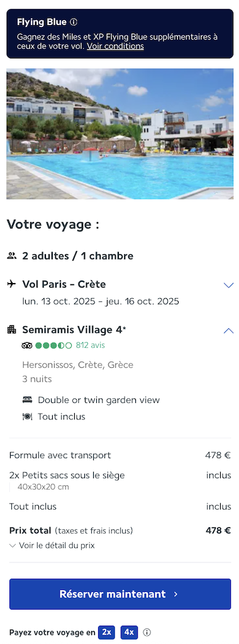
Task: Click Réserver maintenant button
Action: click(120, 594)
